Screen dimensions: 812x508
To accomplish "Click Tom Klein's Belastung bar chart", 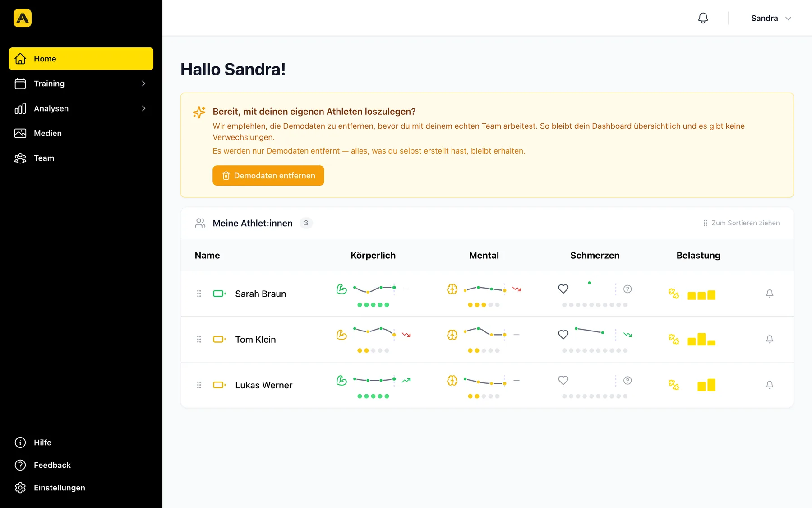I will pos(701,339).
